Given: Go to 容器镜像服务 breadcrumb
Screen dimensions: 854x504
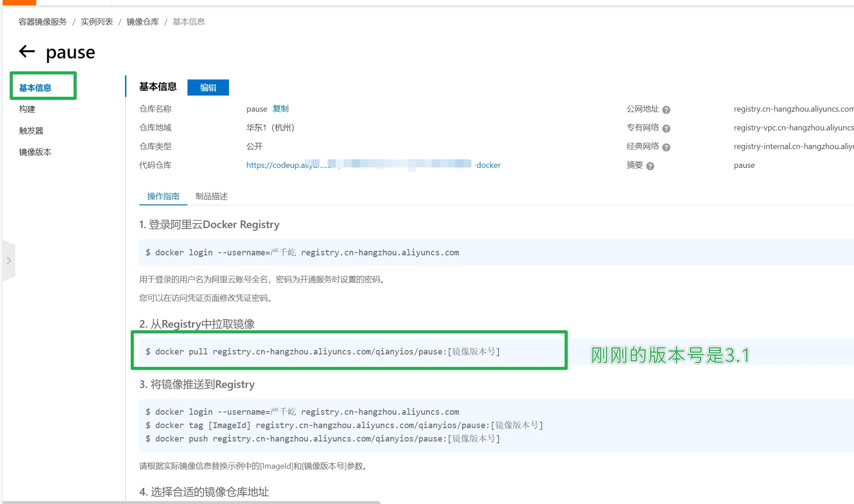Looking at the screenshot, I should (43, 22).
